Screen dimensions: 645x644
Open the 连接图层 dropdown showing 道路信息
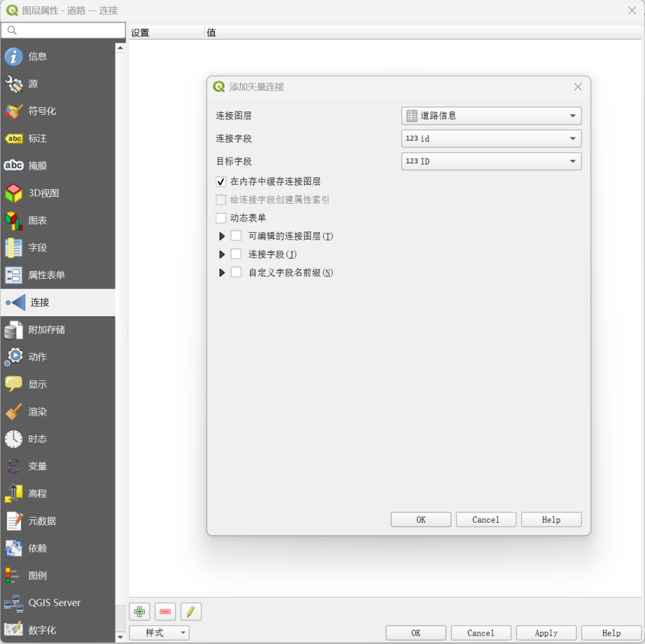pyautogui.click(x=491, y=116)
